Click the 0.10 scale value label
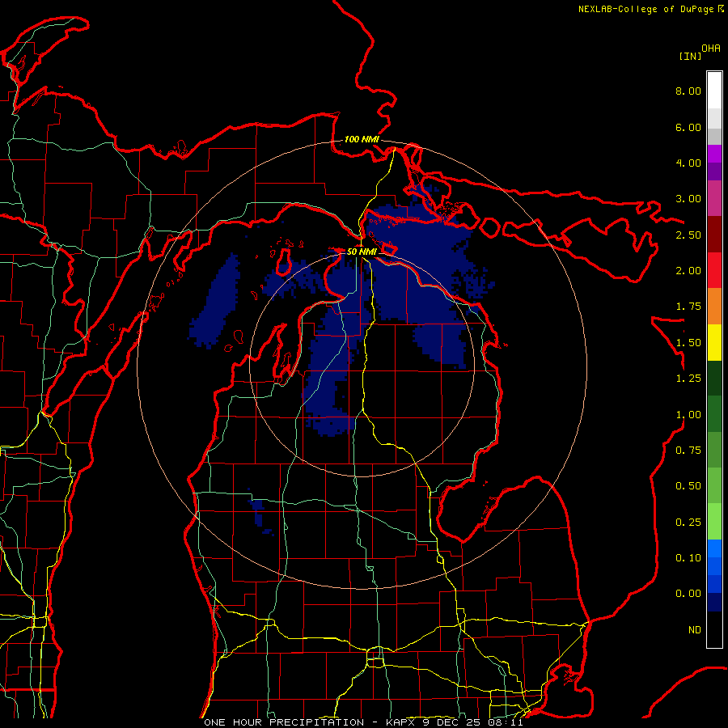Viewport: 728px width, 728px height. tap(688, 558)
